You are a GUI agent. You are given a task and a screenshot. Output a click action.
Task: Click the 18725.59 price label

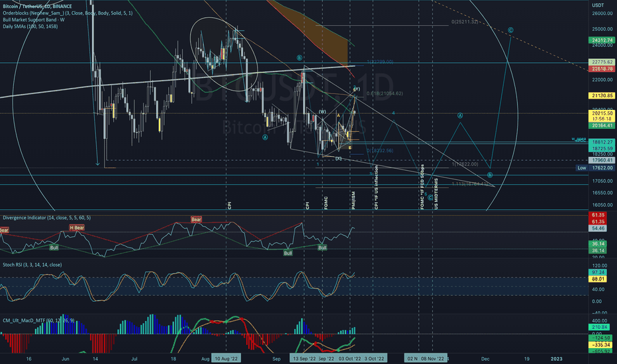[602, 148]
